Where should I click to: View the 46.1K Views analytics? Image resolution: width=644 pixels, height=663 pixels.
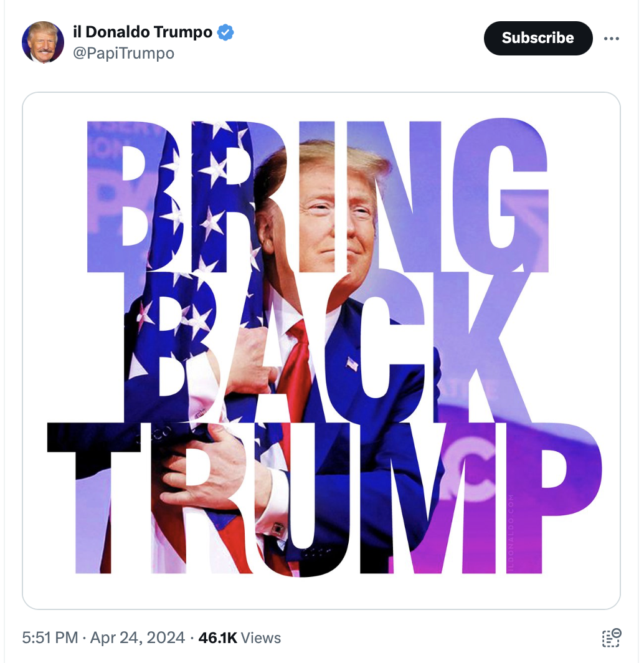point(240,637)
